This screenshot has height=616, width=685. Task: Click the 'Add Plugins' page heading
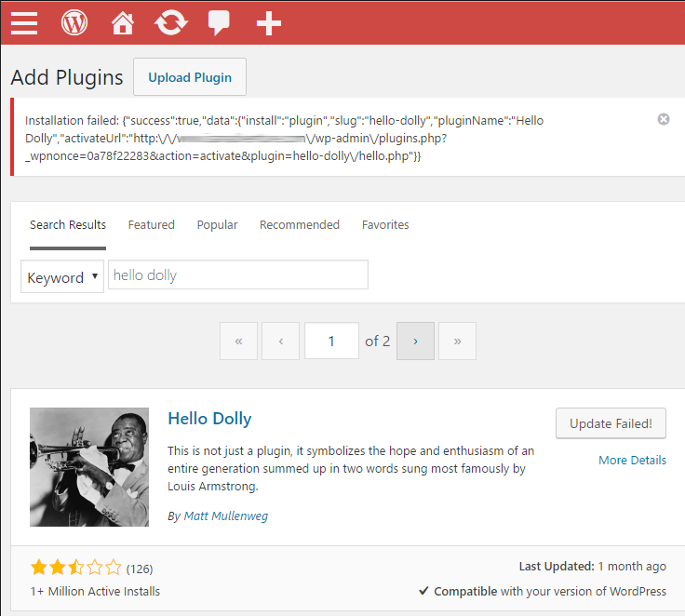pyautogui.click(x=67, y=77)
